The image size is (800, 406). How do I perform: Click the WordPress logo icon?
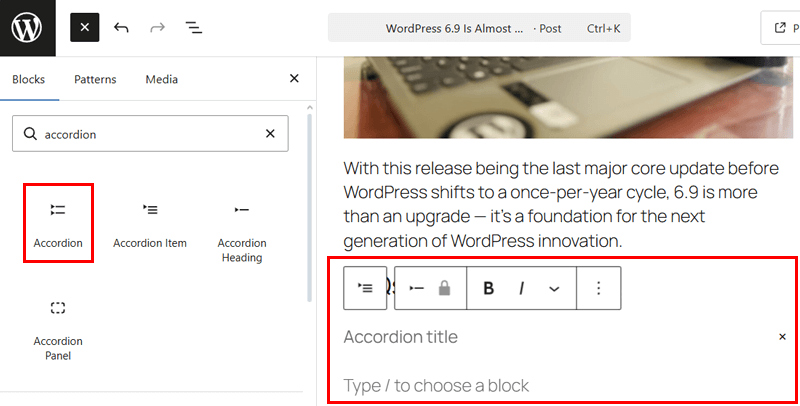pos(27,27)
